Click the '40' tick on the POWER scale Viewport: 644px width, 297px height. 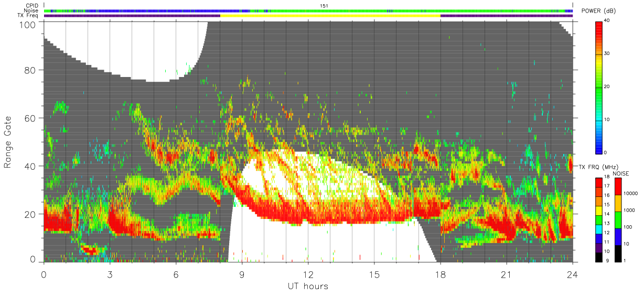point(608,20)
